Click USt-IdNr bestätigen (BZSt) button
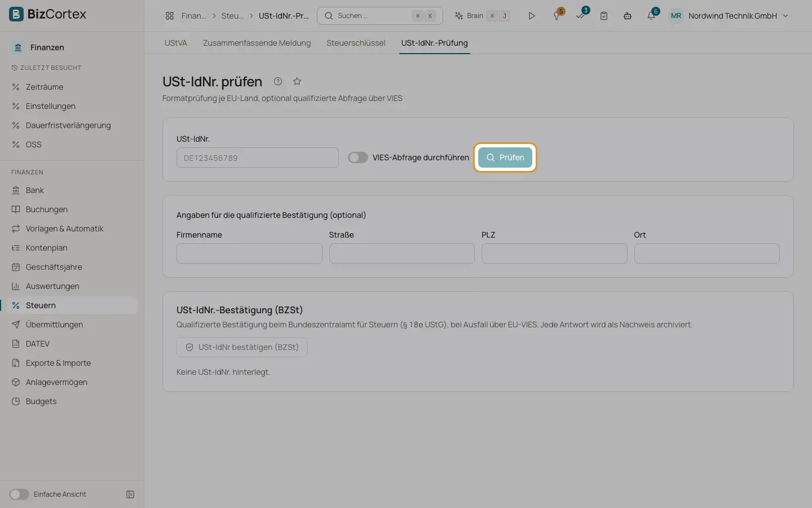 [242, 347]
